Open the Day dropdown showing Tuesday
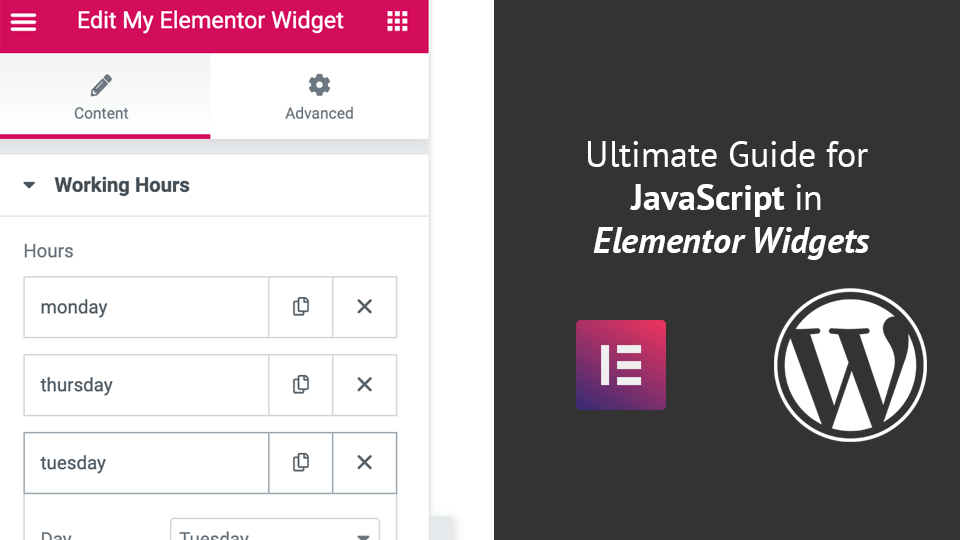The image size is (960, 540). pyautogui.click(x=275, y=530)
